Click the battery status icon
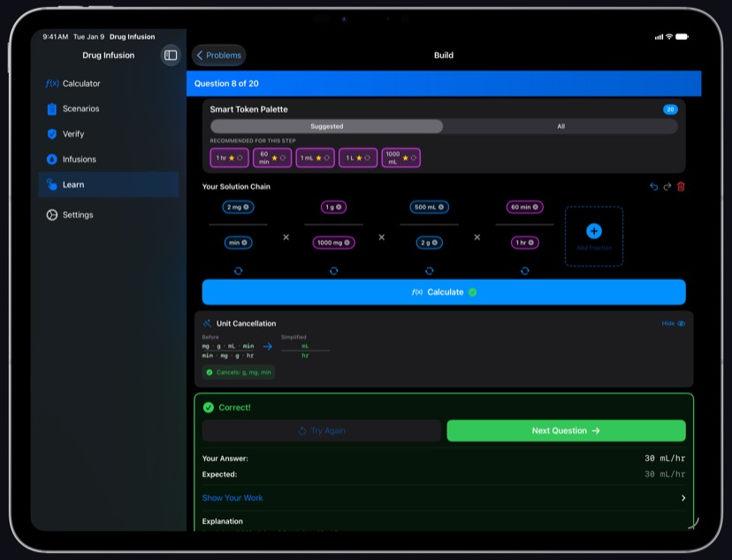The image size is (732, 560). (682, 37)
